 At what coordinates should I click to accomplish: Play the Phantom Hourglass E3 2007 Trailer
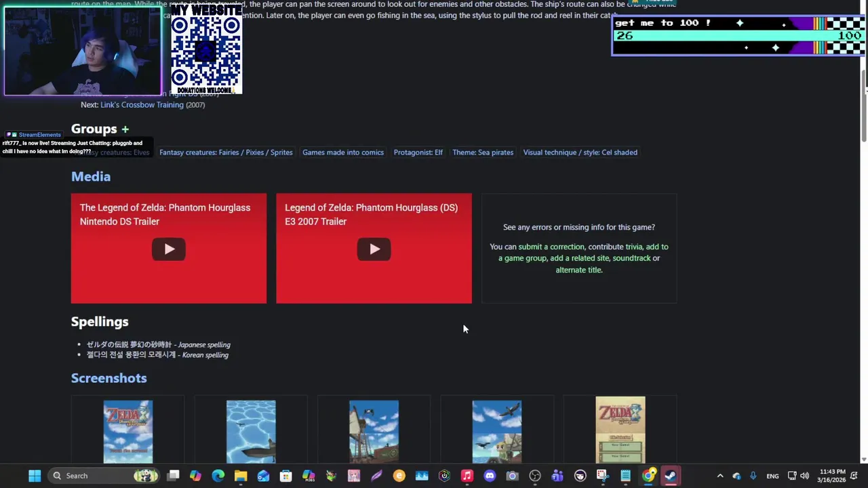pyautogui.click(x=374, y=249)
